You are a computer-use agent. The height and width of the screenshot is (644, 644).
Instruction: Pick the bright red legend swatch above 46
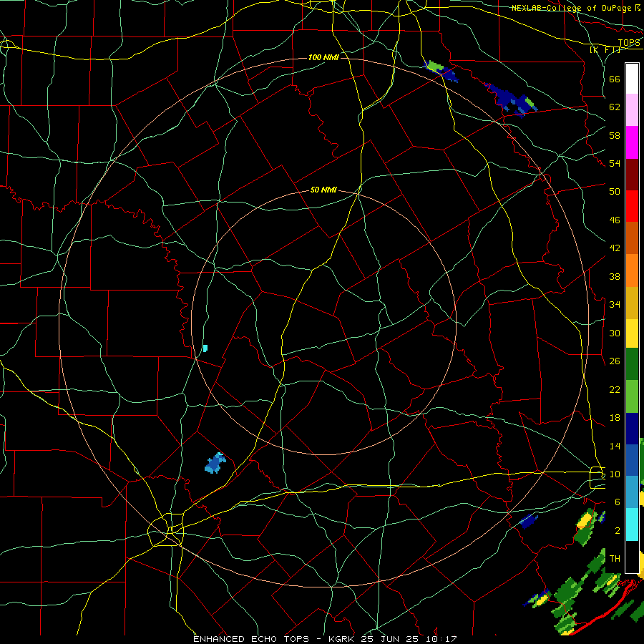point(632,206)
